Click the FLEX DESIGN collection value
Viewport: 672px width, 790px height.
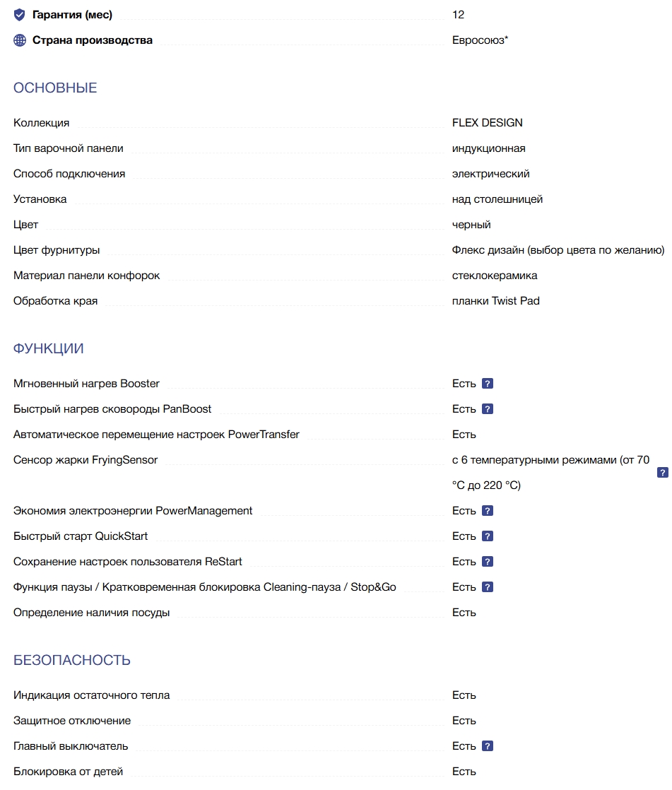click(488, 123)
